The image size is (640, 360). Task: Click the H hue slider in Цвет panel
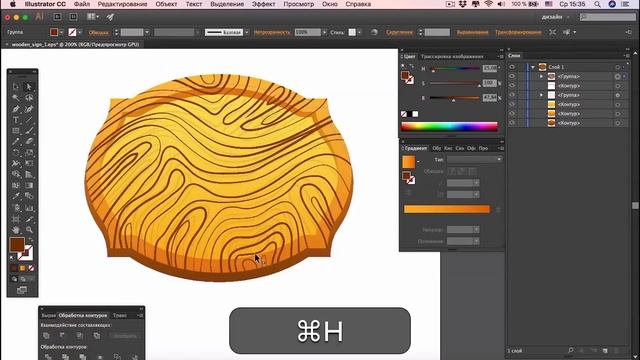click(x=455, y=69)
